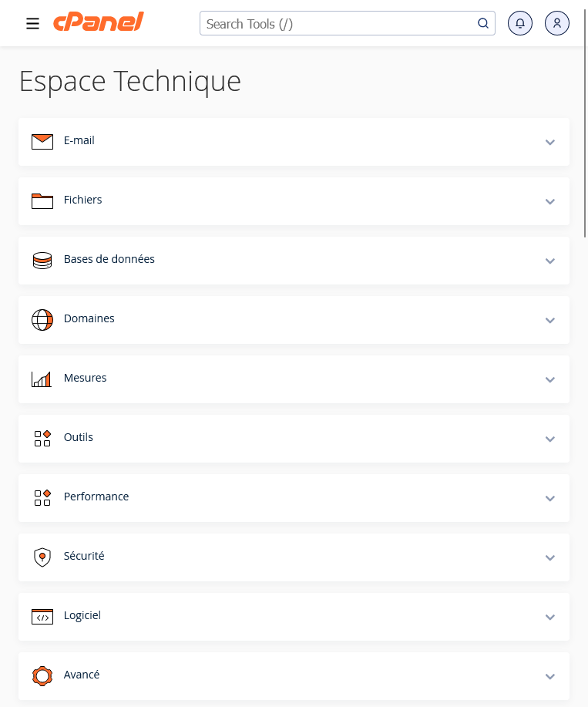
Task: Click the Mesures chart icon
Action: [42, 379]
